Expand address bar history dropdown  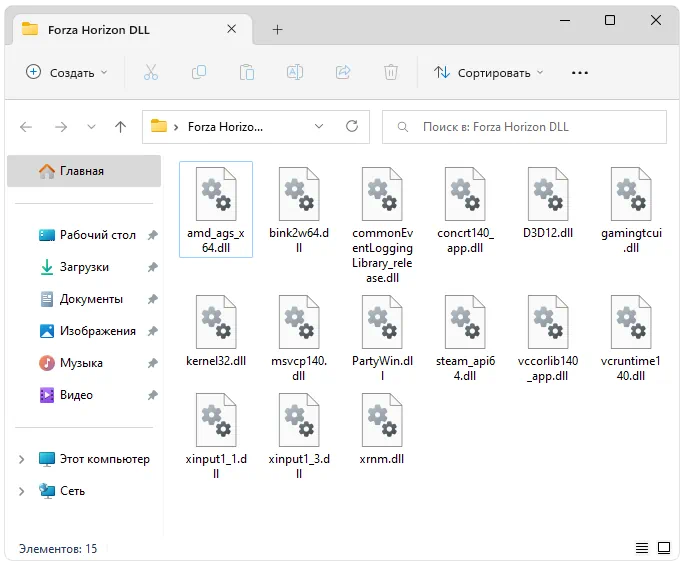click(319, 126)
